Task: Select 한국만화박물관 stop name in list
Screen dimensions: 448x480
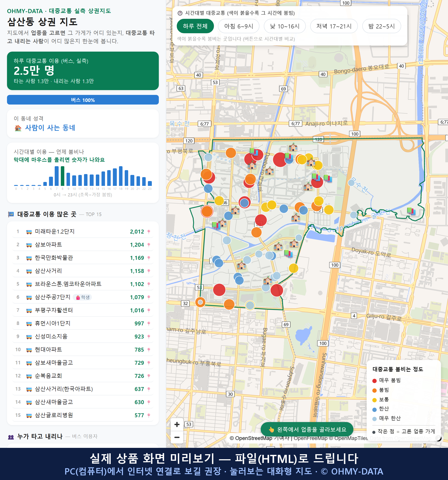Action: coord(54,258)
